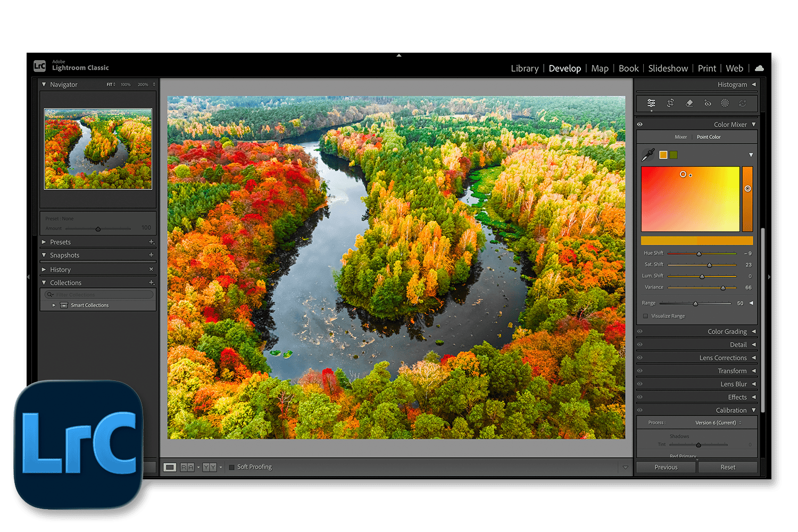Toggle Color Mixer panel visibility eye
Screen dimensions: 798x532
(x=640, y=124)
